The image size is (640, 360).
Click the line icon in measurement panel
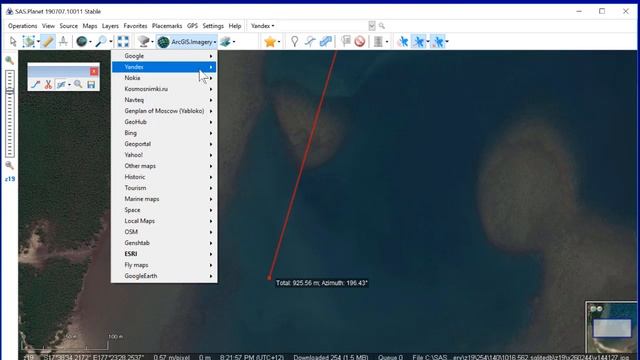(36, 84)
